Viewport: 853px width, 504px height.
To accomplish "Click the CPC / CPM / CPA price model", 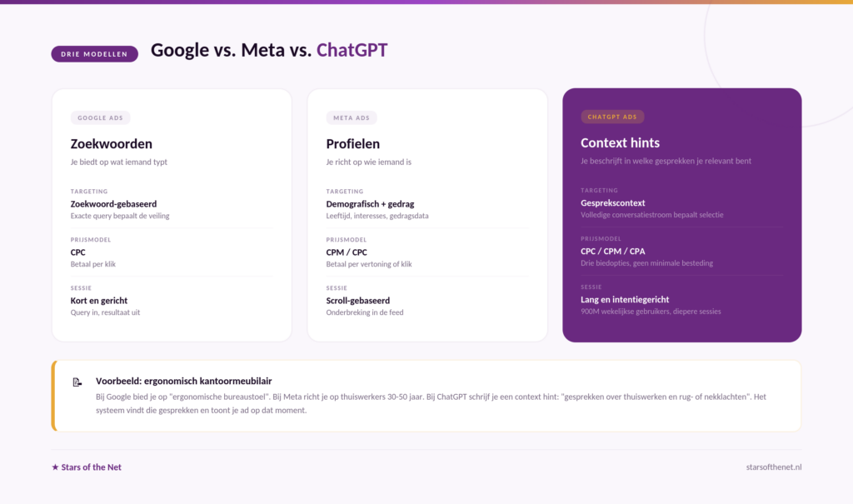I will [613, 251].
